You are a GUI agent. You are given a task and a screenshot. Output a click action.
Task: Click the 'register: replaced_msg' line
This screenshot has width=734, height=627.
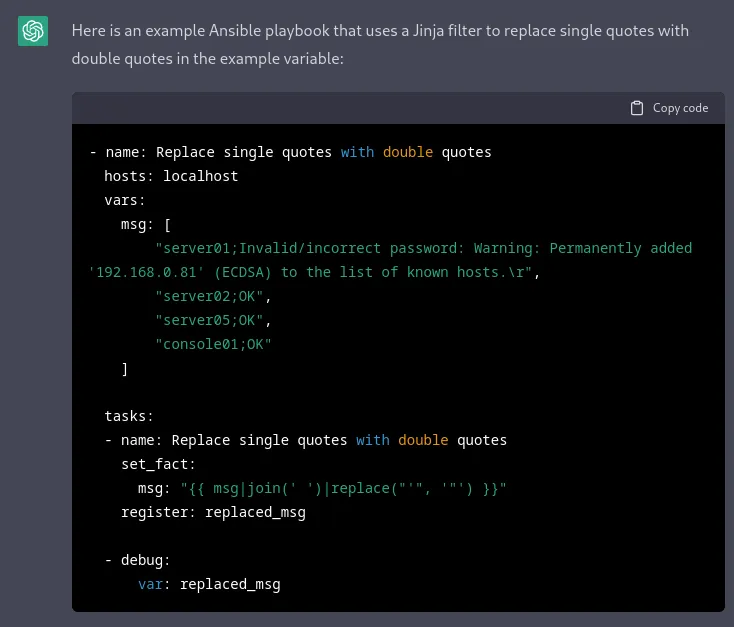tap(213, 512)
